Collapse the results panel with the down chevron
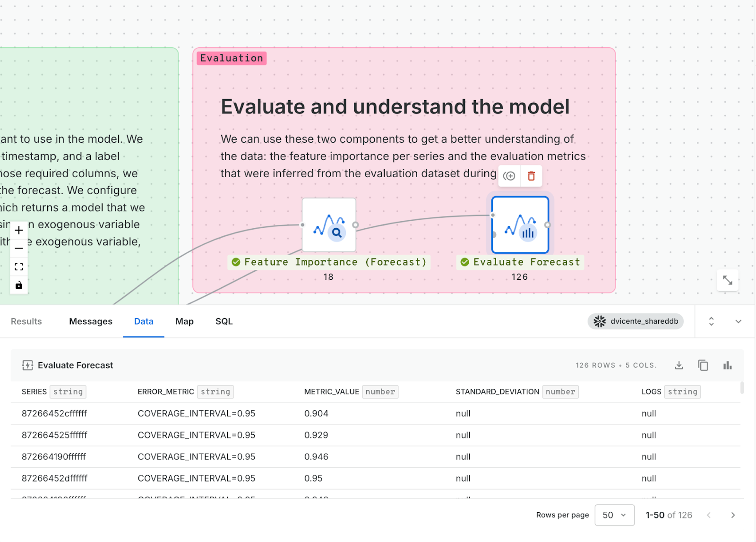 (x=738, y=321)
